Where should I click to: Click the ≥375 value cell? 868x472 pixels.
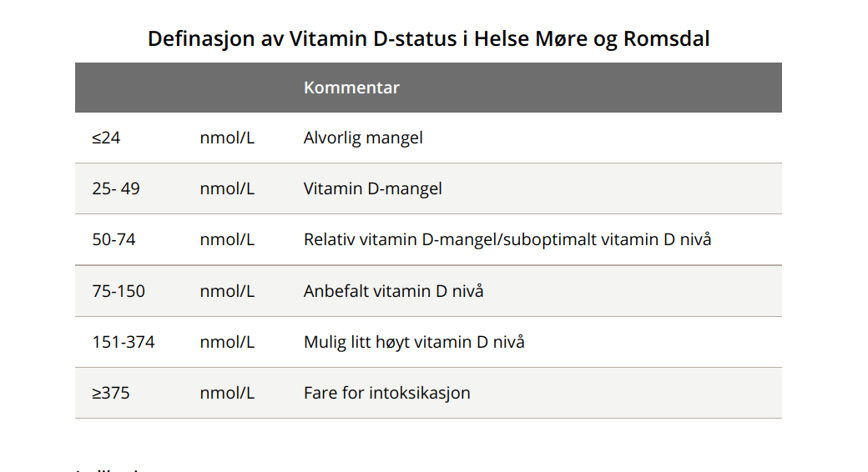click(x=111, y=393)
